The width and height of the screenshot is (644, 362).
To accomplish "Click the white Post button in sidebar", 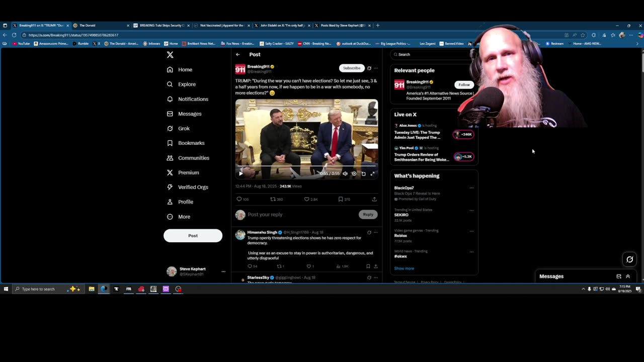I will 193,236.
